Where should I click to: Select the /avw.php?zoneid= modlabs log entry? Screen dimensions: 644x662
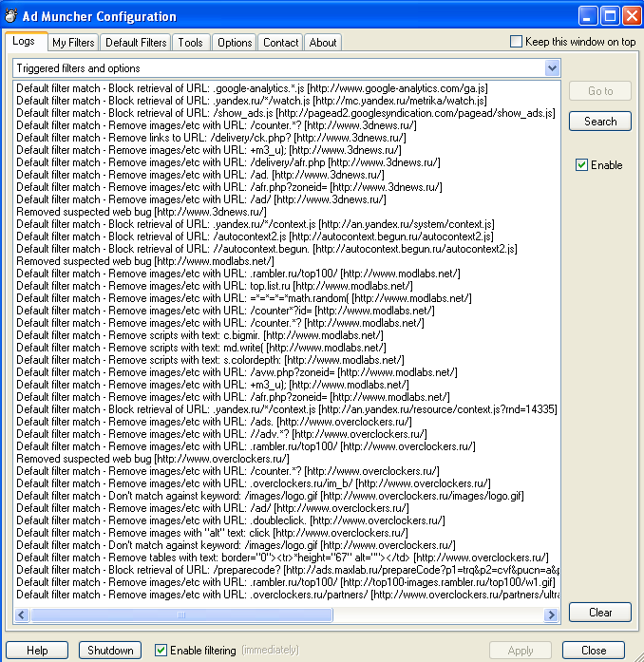coord(237,372)
